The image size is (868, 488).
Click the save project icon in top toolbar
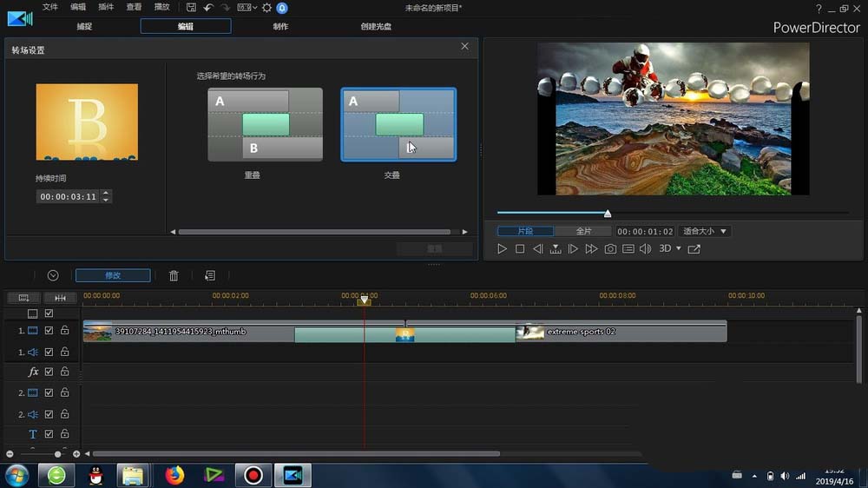[191, 8]
